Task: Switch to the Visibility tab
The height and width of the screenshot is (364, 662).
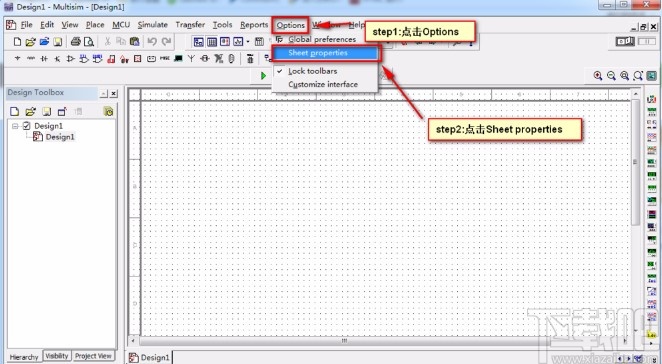Action: [57, 356]
